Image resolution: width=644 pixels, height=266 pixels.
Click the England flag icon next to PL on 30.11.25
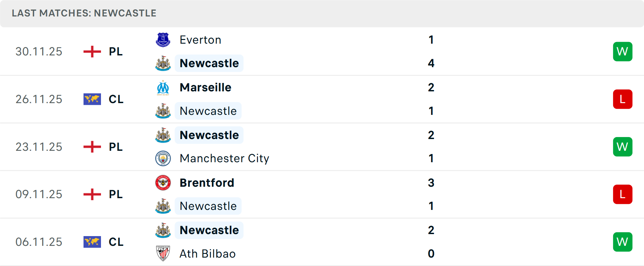click(92, 51)
